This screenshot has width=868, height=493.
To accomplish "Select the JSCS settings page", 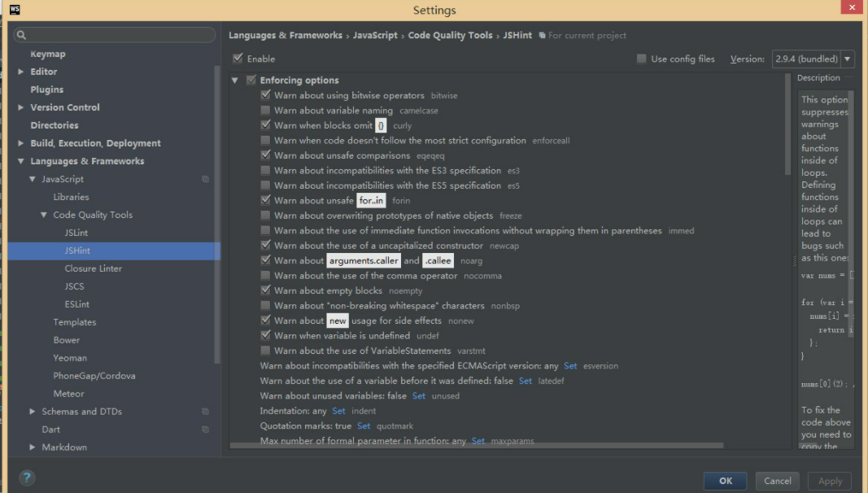I will [x=74, y=286].
